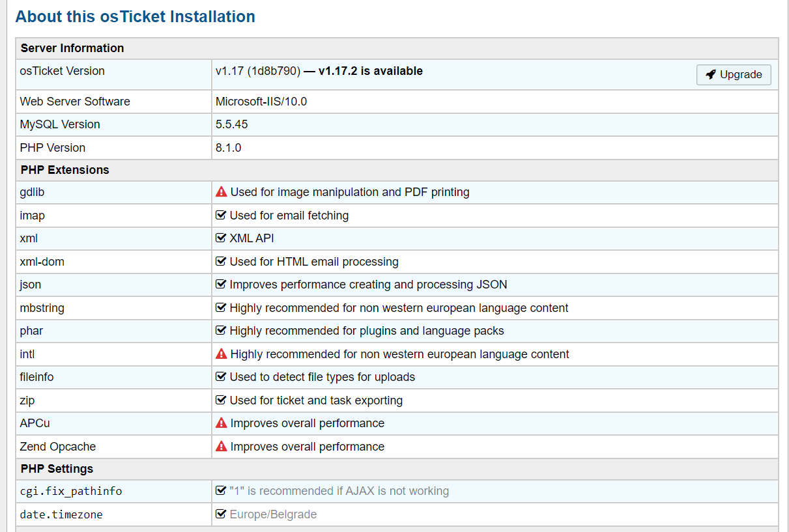This screenshot has width=789, height=532.
Task: Click the Europe/Belgrade timezone value
Action: pyautogui.click(x=273, y=514)
